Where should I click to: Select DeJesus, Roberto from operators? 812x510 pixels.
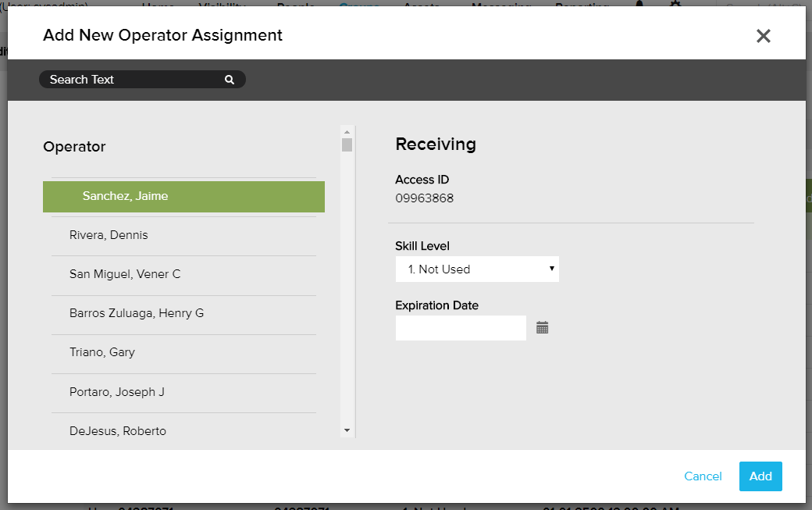183,431
